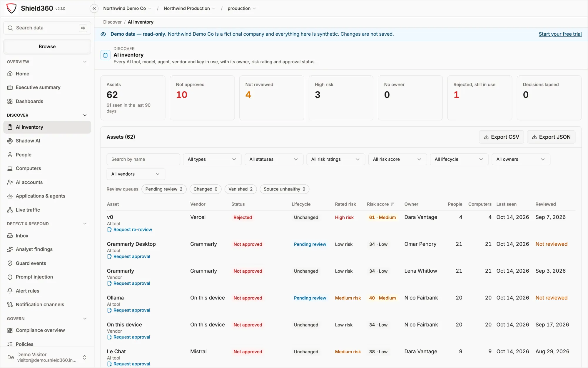Open the Inbox tray icon
Viewport: 588px width, 368px height.
tap(10, 236)
